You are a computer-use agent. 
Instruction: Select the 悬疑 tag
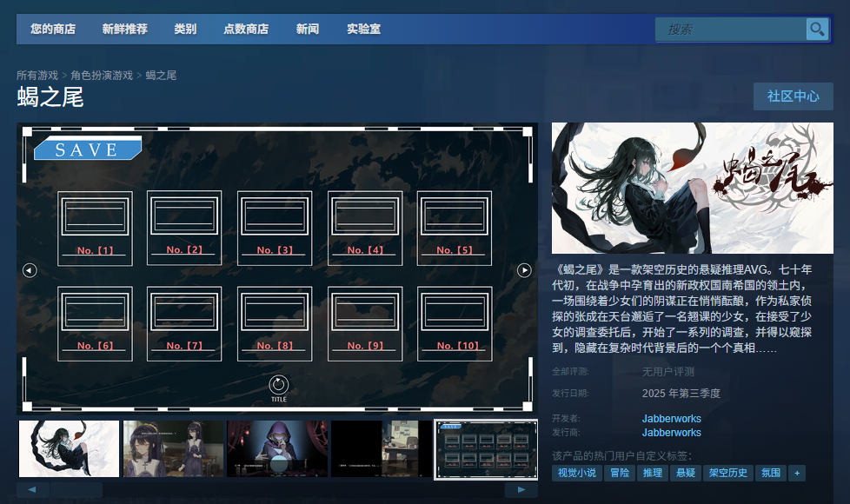(685, 473)
